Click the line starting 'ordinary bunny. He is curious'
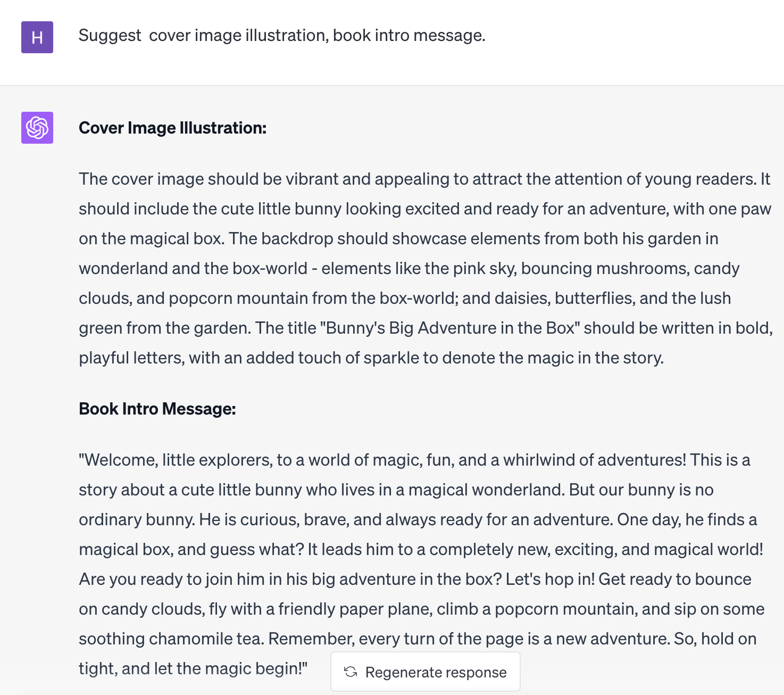The image size is (784, 695). 418,520
